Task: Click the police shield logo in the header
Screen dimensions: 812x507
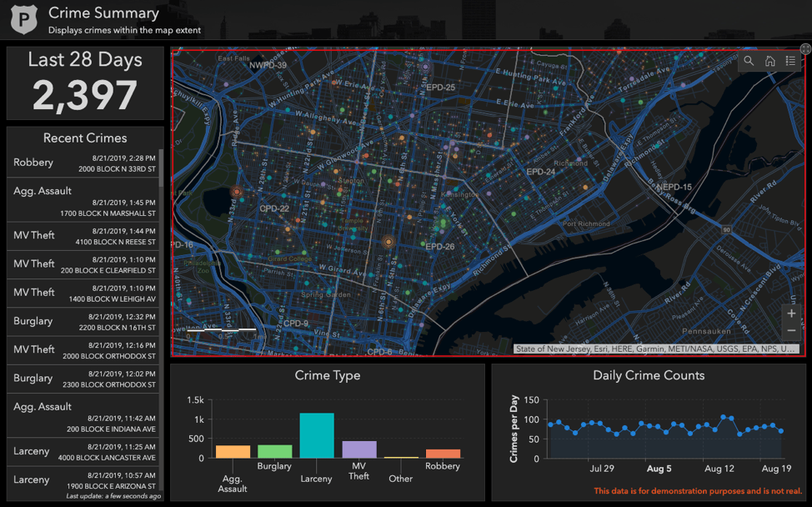Action: (x=23, y=18)
